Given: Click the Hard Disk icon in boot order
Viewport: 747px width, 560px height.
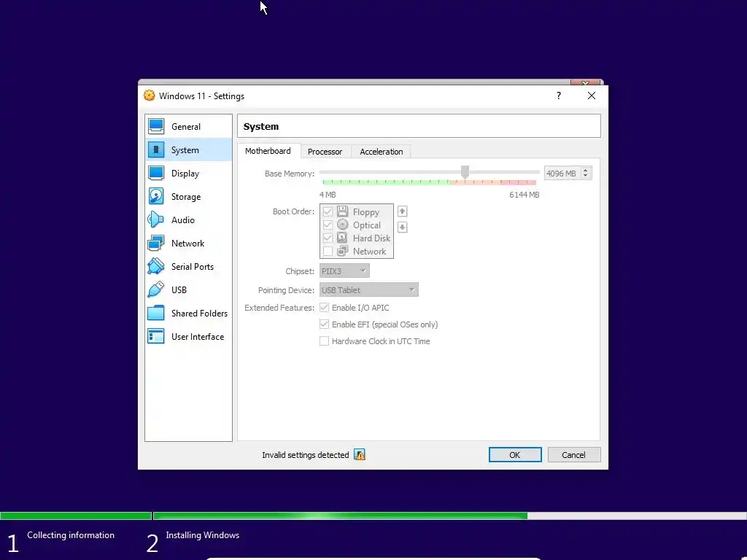Looking at the screenshot, I should (343, 237).
